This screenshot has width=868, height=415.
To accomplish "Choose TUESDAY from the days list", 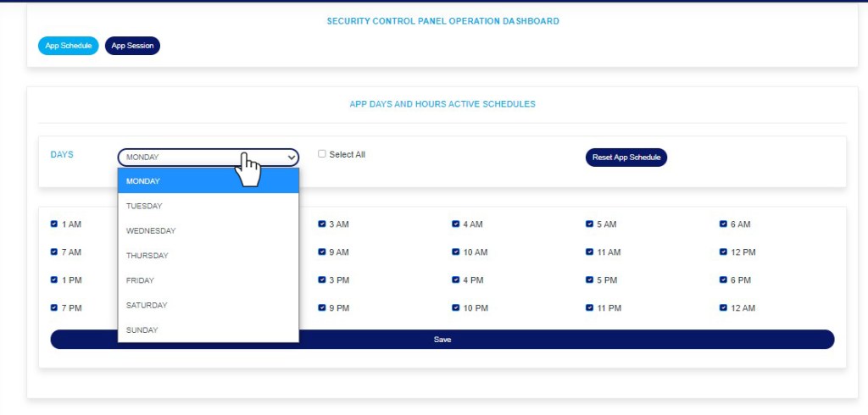I will click(144, 206).
